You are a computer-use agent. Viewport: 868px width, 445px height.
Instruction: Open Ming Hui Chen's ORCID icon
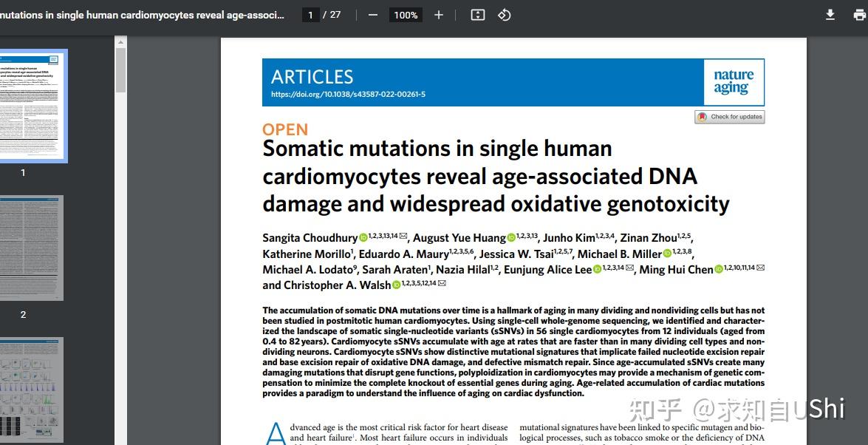point(719,269)
